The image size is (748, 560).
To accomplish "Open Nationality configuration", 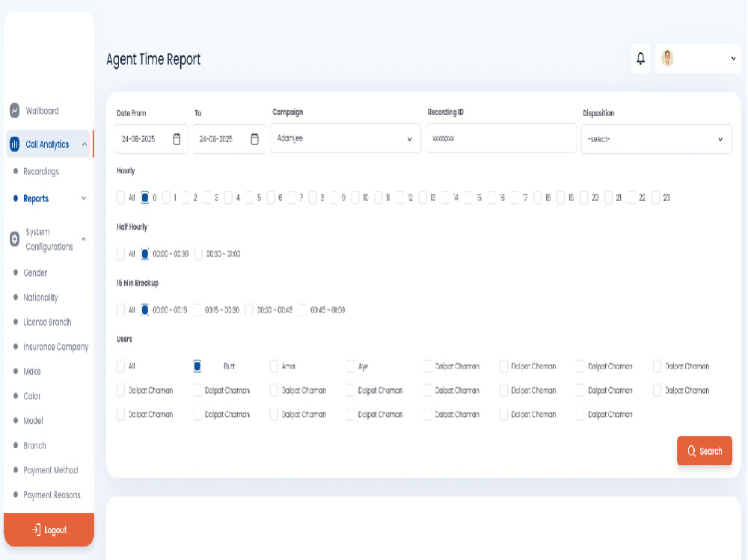I will [40, 298].
